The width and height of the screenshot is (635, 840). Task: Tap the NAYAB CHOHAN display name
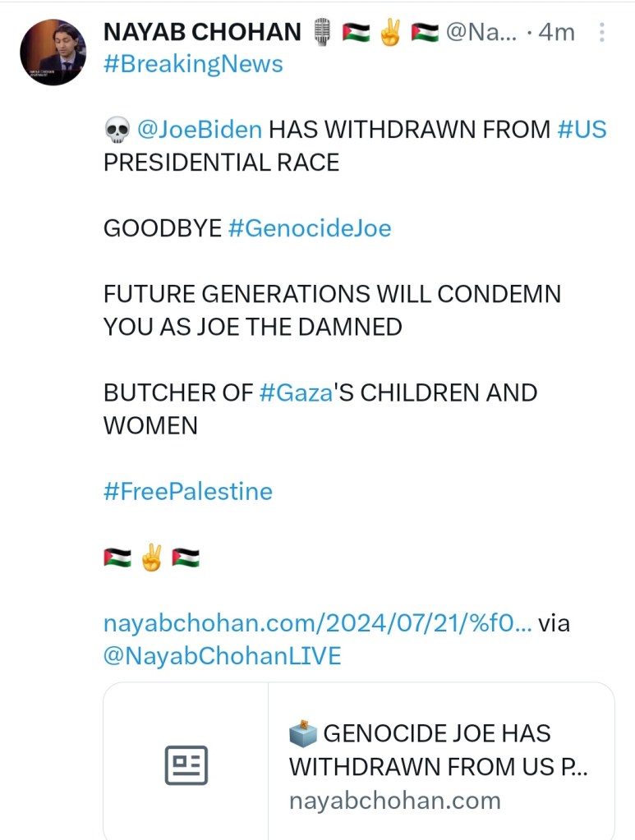(202, 33)
